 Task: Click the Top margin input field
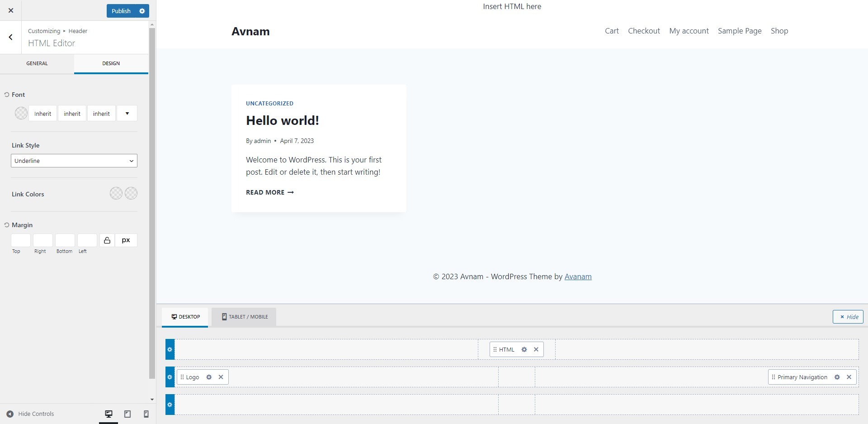21,240
